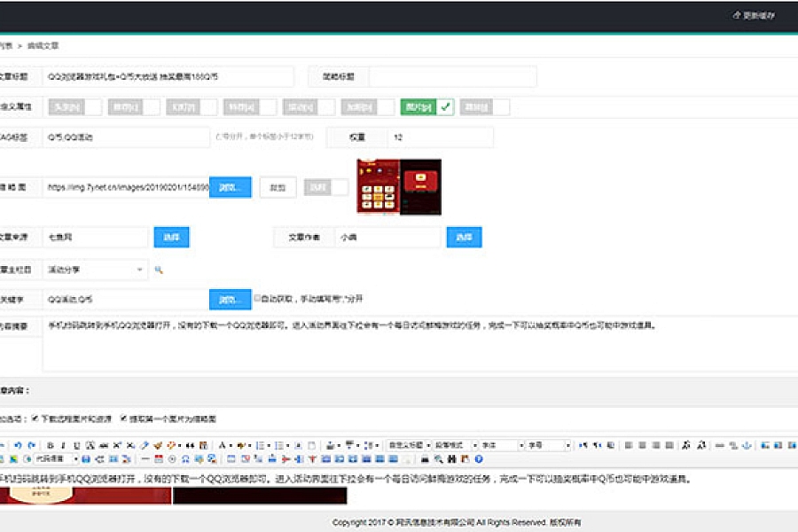This screenshot has height=532, width=798.
Task: Open the paragraph format dropdown
Action: (455, 445)
